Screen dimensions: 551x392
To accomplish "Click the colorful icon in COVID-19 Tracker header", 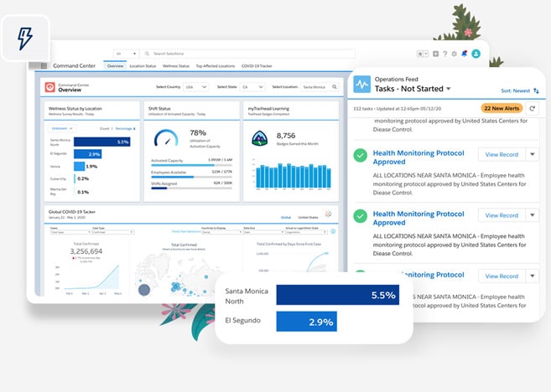I will point(328,214).
